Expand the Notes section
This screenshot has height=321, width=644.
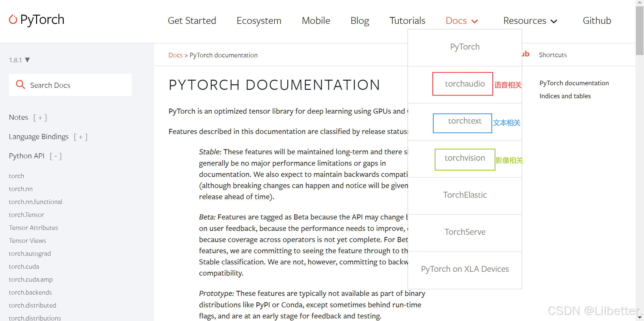pos(40,117)
